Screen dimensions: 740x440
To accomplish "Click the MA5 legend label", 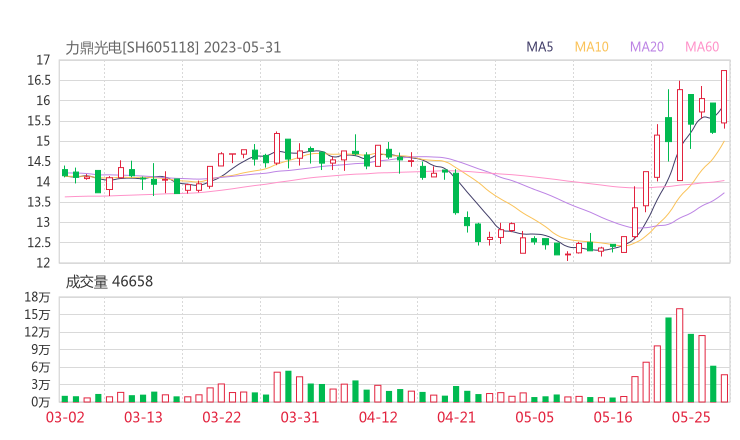I will click(x=539, y=47).
